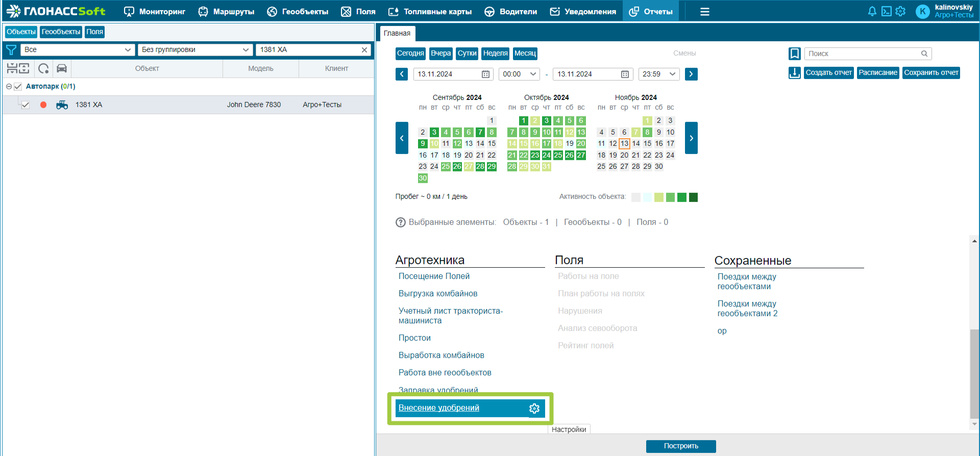Click Расписание button
Viewport: 980px width, 456px height.
pos(878,73)
